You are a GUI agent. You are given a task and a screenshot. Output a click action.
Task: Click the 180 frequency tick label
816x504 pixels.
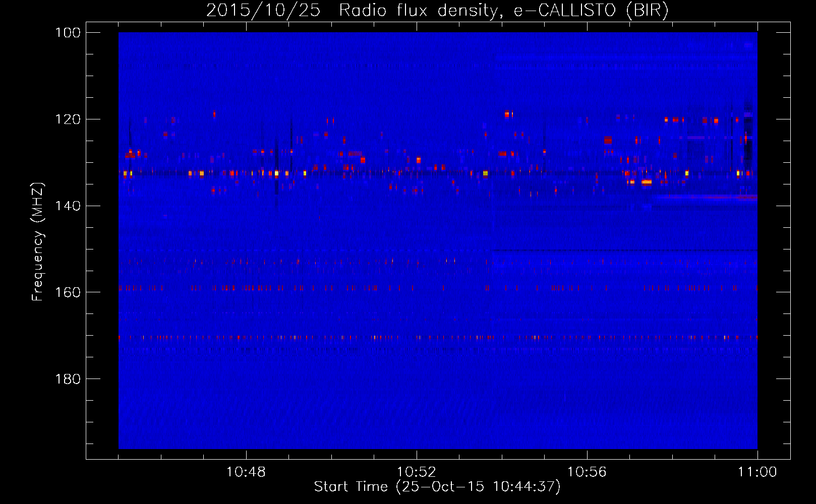point(69,379)
